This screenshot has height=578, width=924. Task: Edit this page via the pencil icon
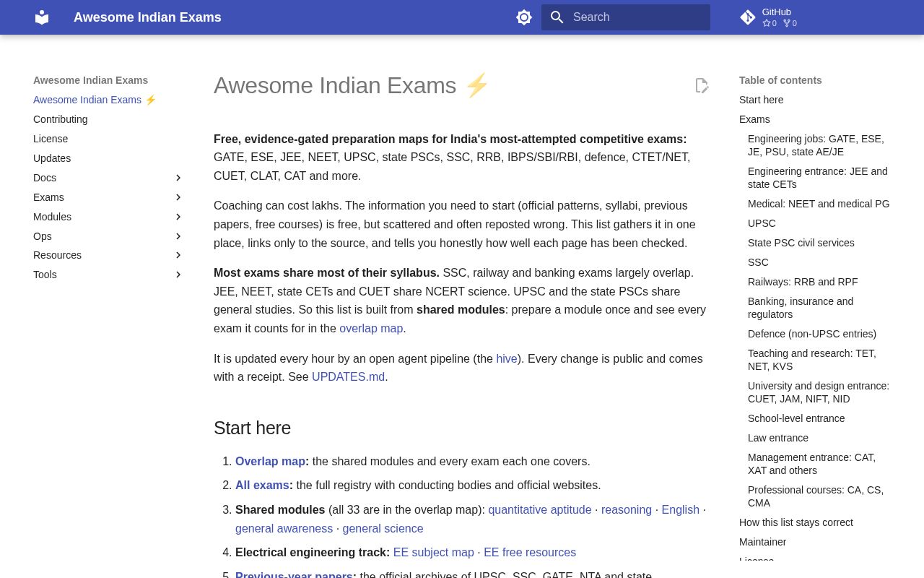pyautogui.click(x=702, y=85)
